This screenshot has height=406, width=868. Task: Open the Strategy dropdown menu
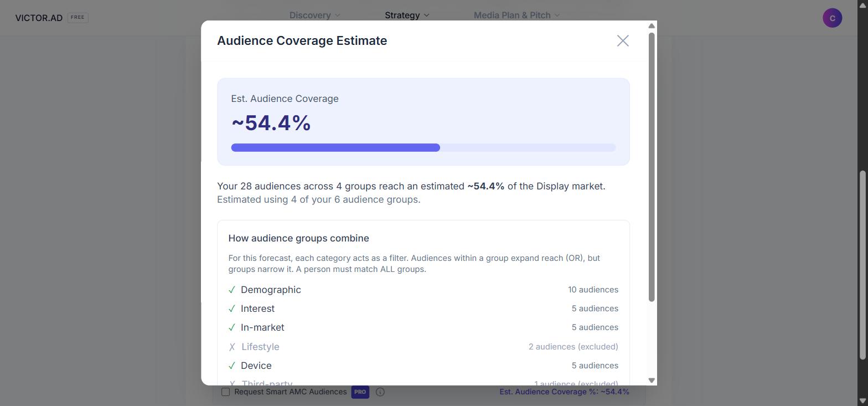(407, 15)
